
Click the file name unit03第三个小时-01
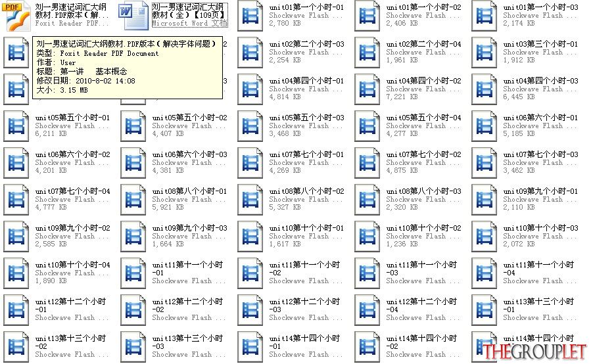(540, 44)
